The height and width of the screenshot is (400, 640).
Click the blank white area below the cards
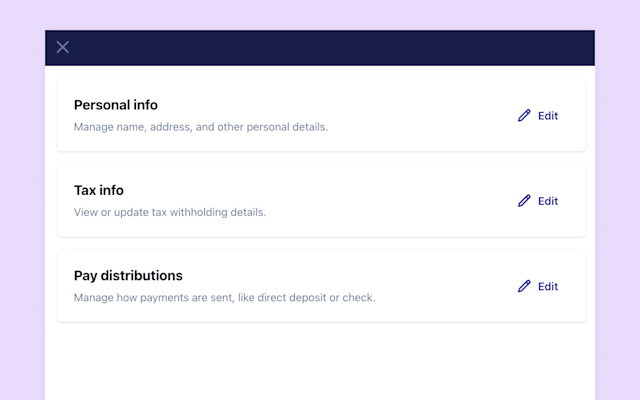pyautogui.click(x=320, y=363)
